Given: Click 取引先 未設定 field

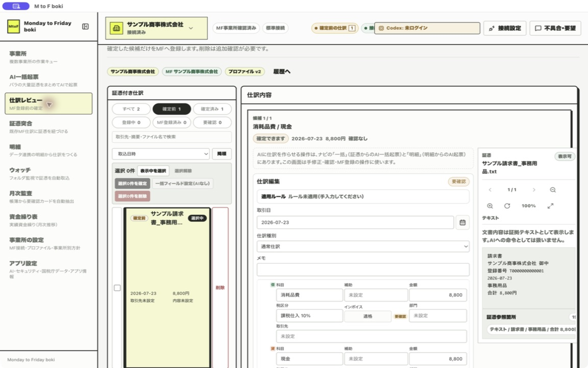Looking at the screenshot, I should pyautogui.click(x=371, y=336).
